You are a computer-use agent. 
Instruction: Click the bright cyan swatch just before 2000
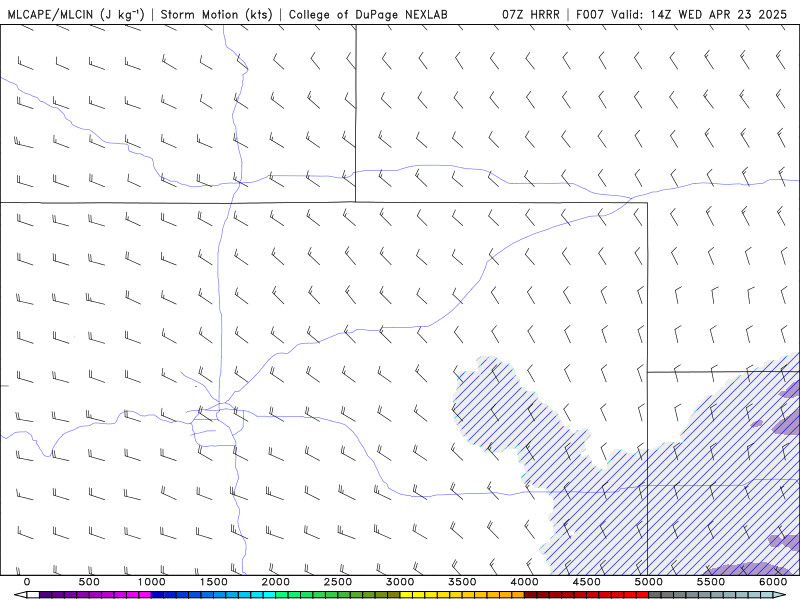click(x=269, y=594)
